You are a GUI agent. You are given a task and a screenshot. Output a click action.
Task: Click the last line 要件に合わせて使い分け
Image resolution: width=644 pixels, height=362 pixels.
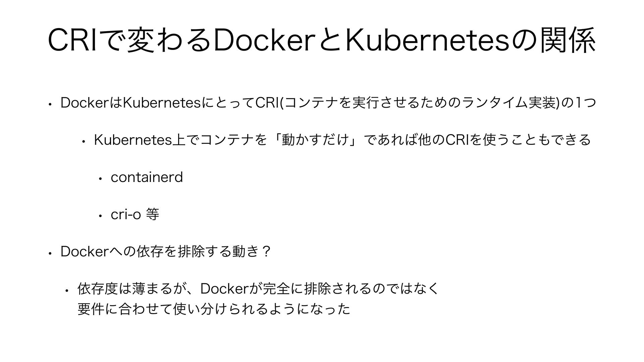coord(214,309)
